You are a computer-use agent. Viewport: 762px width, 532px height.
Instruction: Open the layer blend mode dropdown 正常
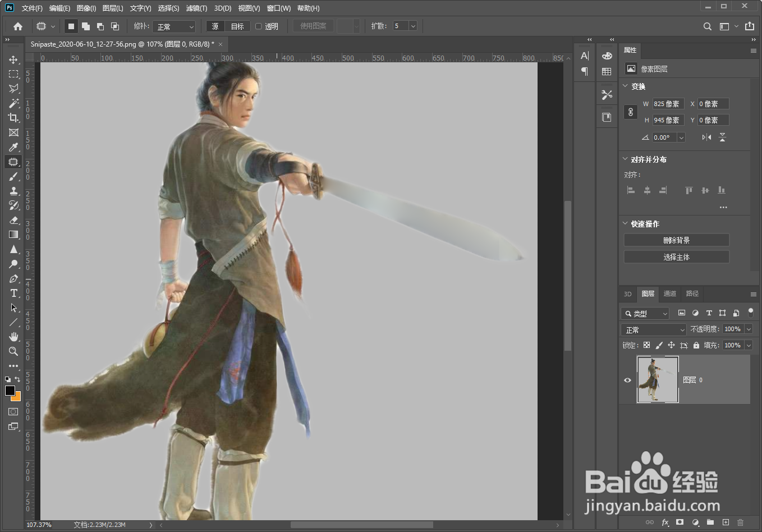point(654,329)
